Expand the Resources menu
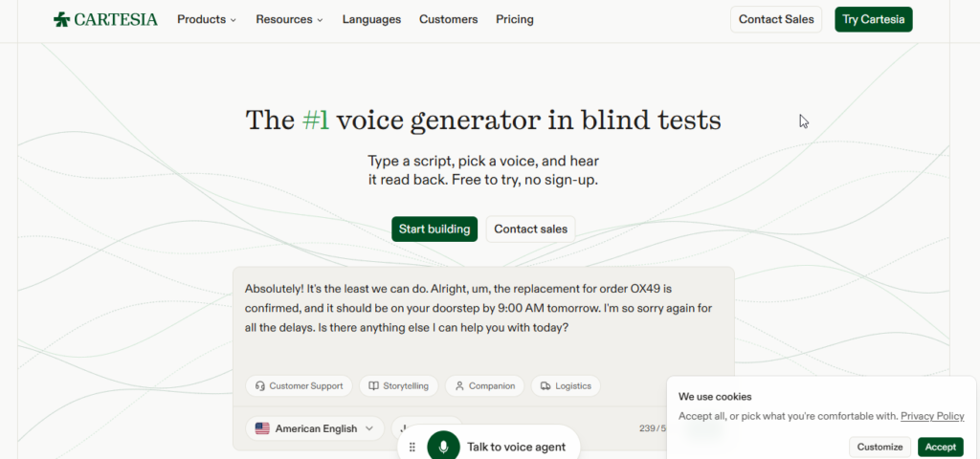The width and height of the screenshot is (980, 459). (x=289, y=19)
